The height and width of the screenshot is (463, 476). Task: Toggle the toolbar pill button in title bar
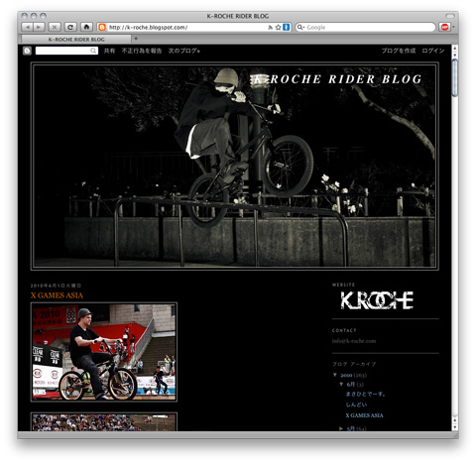click(450, 16)
